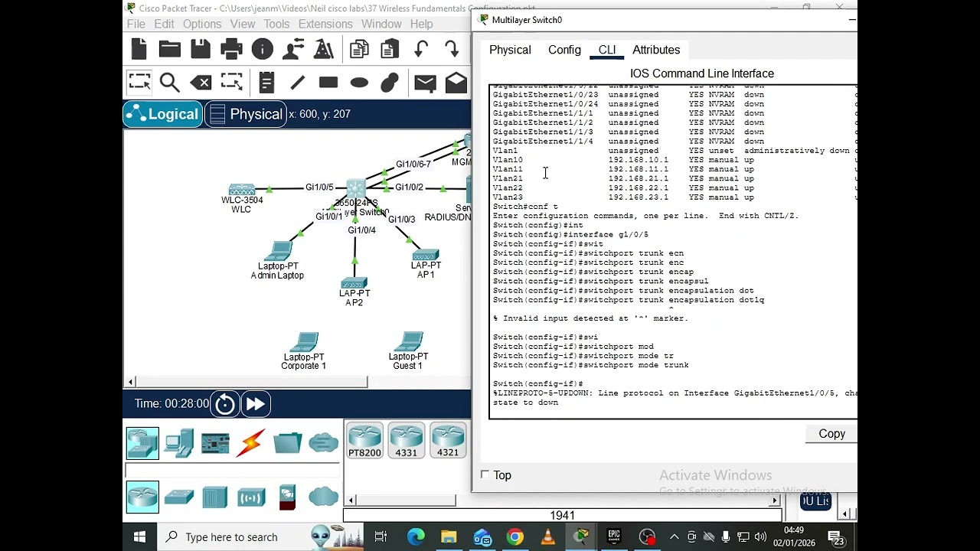980x551 pixels.
Task: Open Google Chrome from the taskbar
Action: point(514,537)
